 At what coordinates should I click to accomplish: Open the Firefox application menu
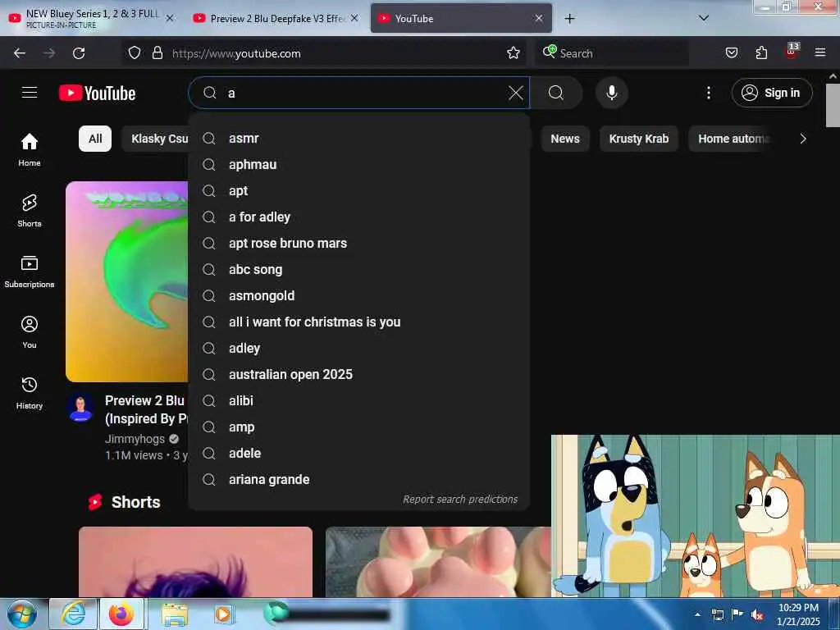[x=819, y=53]
